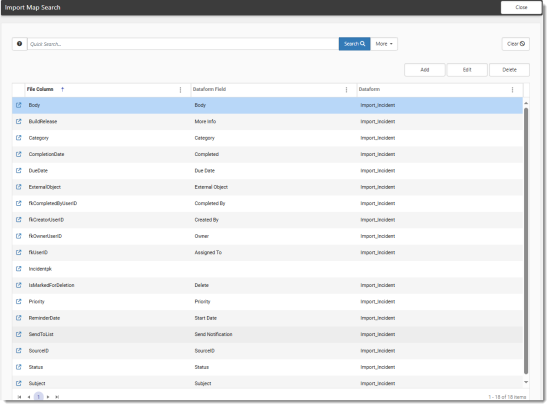Click the Edit button
Image resolution: width=550 pixels, height=407 pixels.
pos(467,70)
